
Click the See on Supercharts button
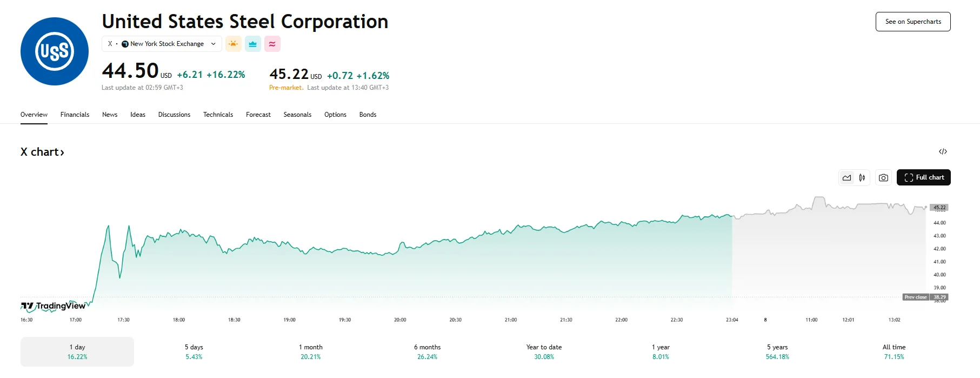[x=913, y=22]
